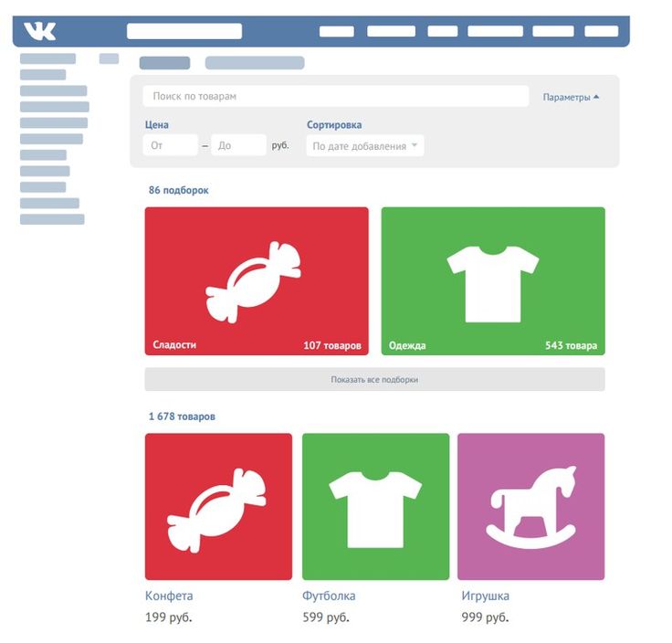Open the Футболка product link
Viewport: 672px width, 643px height.
pyautogui.click(x=329, y=596)
